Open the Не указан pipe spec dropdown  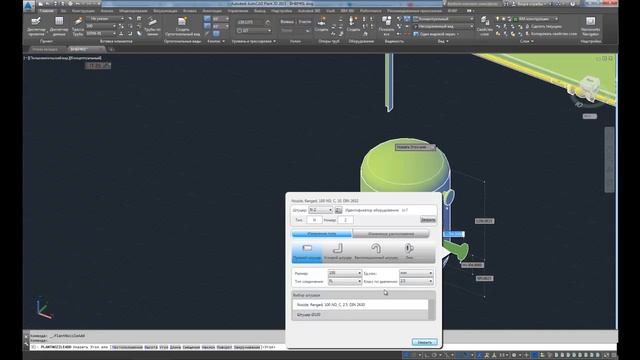click(x=105, y=19)
